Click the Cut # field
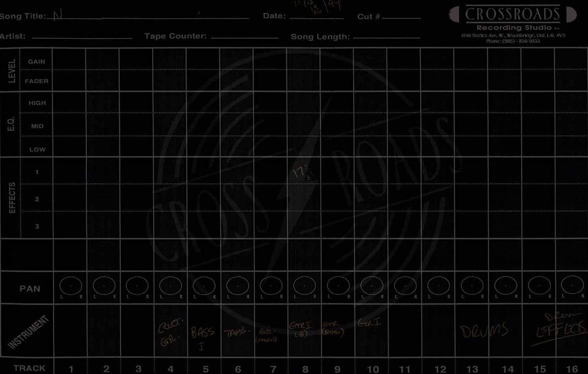Viewport: 588px width, 374px height. (x=401, y=16)
